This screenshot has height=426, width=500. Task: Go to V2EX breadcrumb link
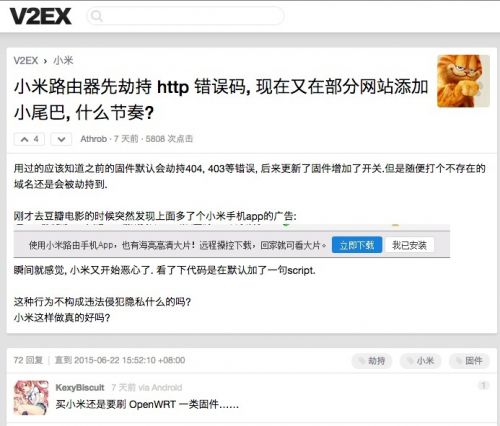click(x=26, y=61)
